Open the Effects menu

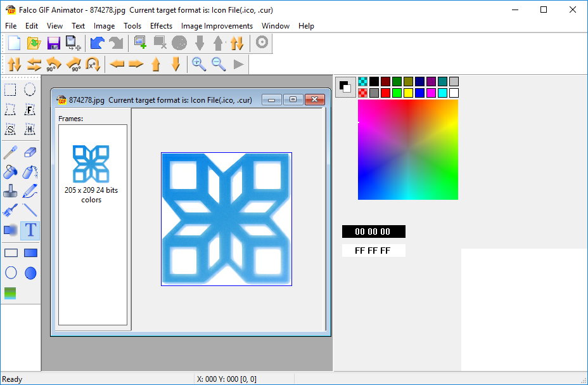tap(161, 26)
